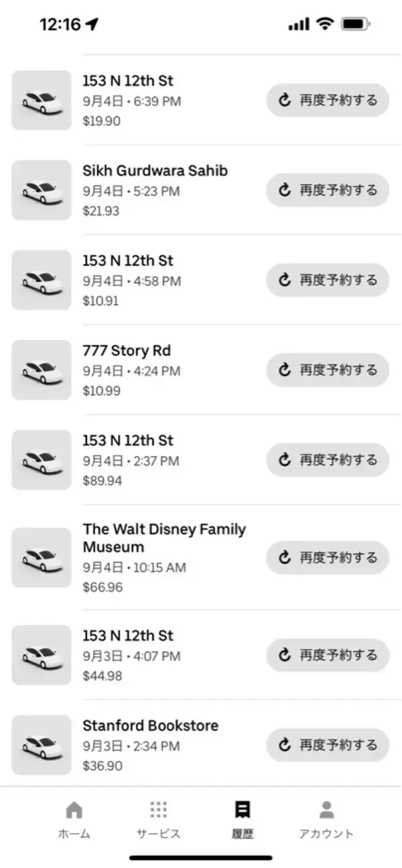Open The Walt Disney Family Museum trip title
Screen dimensions: 402x868
tap(163, 538)
